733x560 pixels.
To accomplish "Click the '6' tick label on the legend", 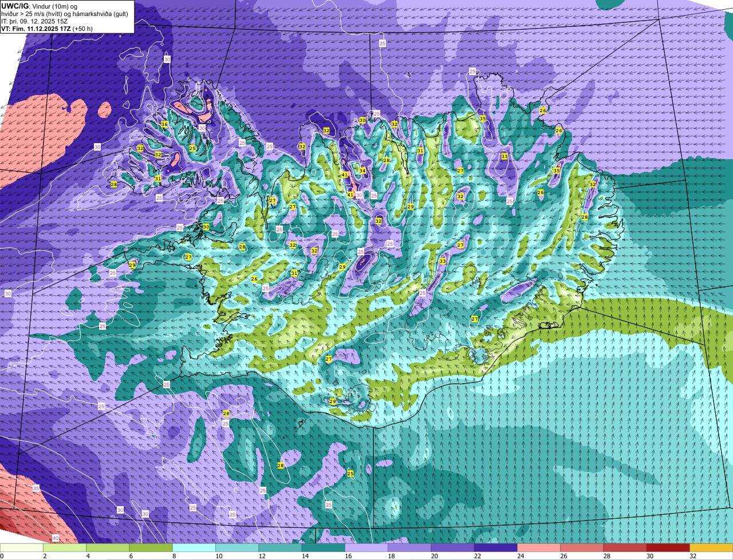I will 130,556.
